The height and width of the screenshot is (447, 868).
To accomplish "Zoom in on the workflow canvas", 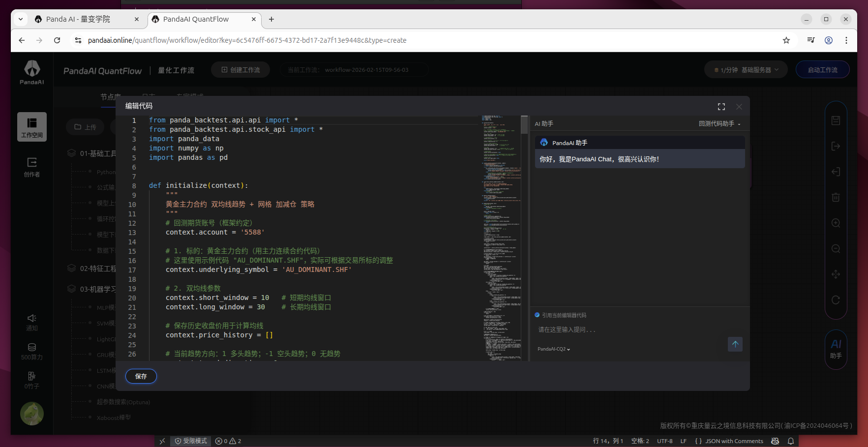I will (x=836, y=223).
